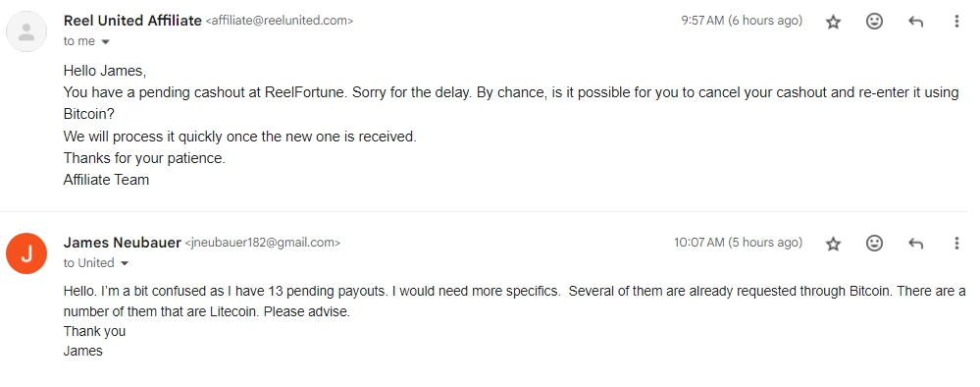The width and height of the screenshot is (980, 387).
Task: Star the Reel United Affiliate email
Action: [x=833, y=22]
